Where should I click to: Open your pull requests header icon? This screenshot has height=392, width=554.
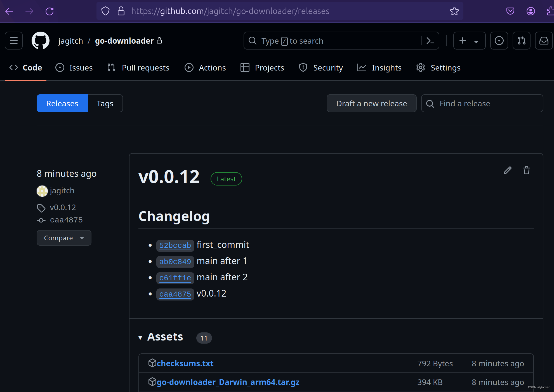click(522, 41)
